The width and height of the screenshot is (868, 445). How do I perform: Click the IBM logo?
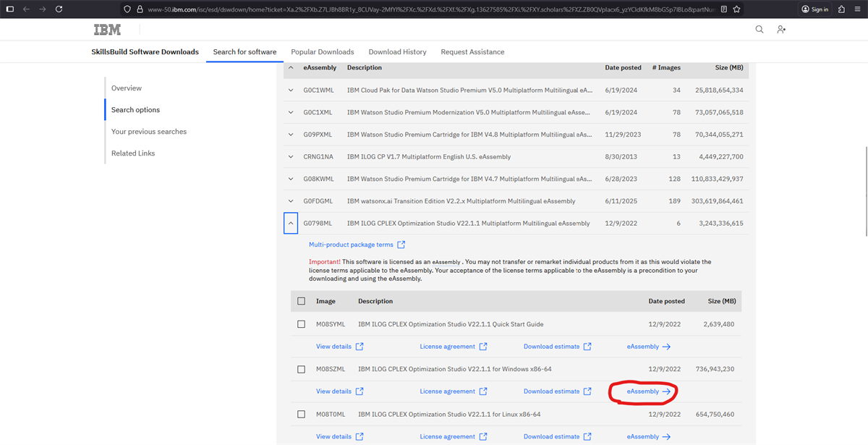(107, 30)
